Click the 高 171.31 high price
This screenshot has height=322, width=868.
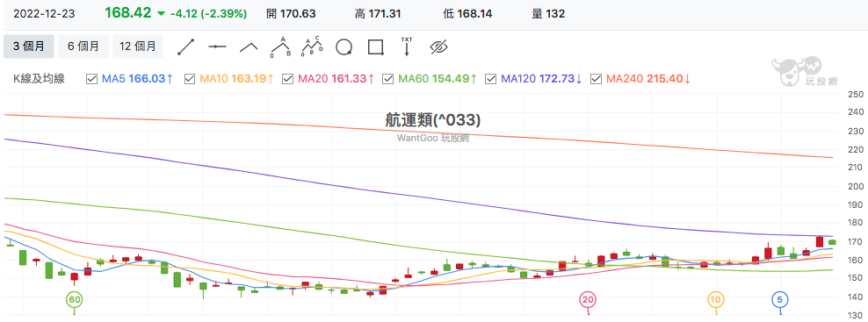click(378, 14)
